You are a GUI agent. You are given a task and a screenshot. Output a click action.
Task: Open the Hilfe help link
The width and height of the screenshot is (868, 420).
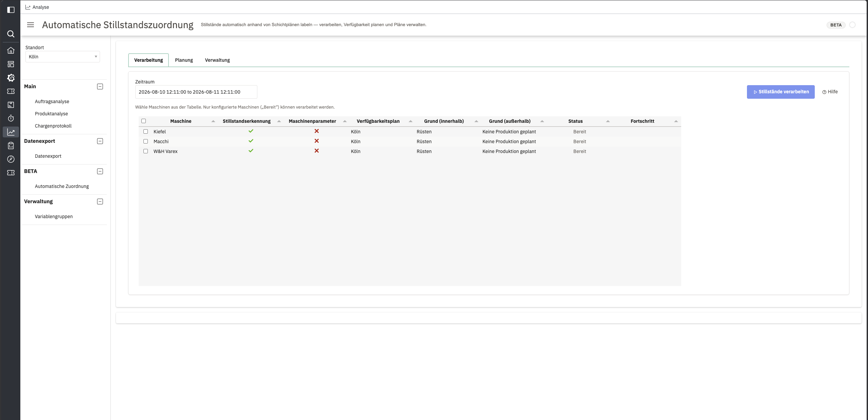[x=830, y=92]
